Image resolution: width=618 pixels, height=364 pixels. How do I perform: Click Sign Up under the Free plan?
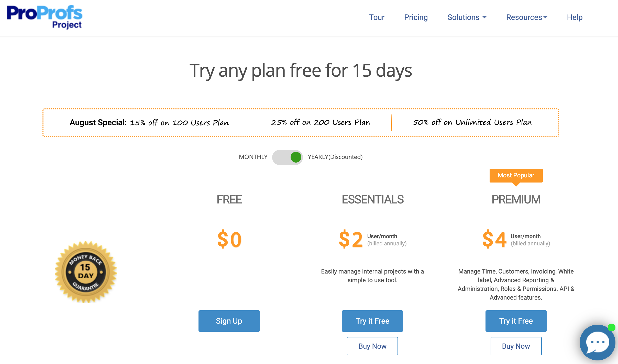[229, 321]
